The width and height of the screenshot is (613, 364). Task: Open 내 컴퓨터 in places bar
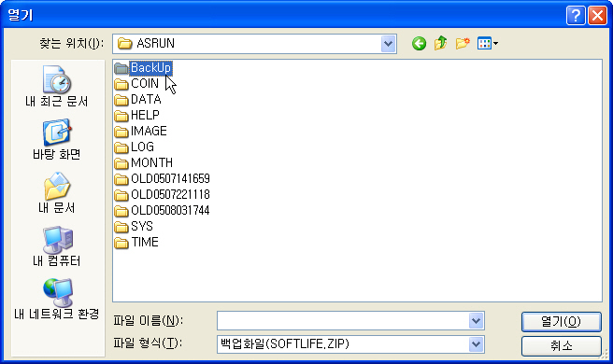point(57,245)
